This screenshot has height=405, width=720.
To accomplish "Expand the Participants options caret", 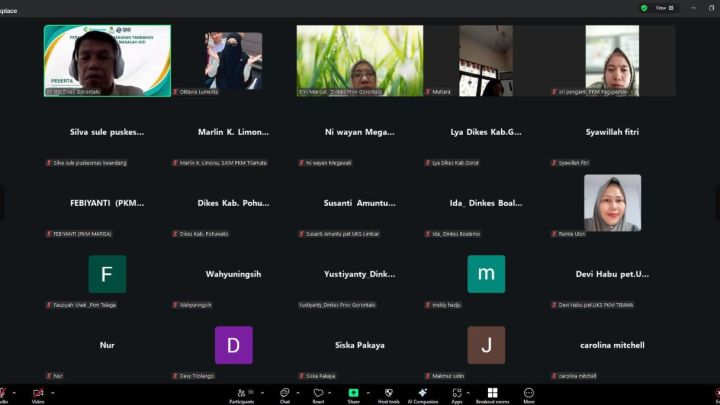I will [262, 393].
